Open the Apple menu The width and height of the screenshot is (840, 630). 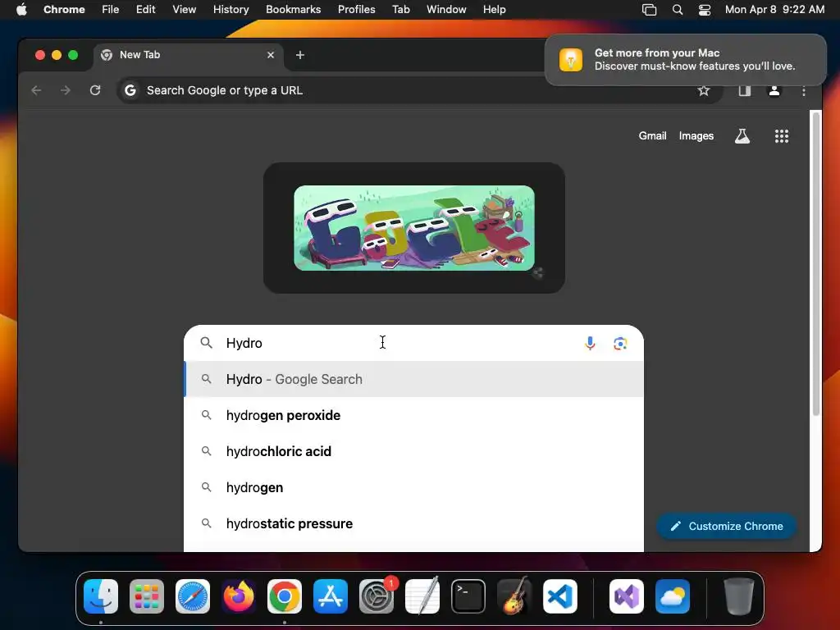click(x=21, y=10)
